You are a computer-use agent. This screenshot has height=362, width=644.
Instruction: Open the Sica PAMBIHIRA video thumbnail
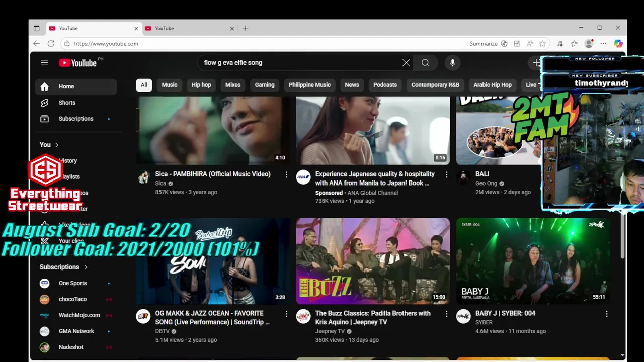(213, 131)
